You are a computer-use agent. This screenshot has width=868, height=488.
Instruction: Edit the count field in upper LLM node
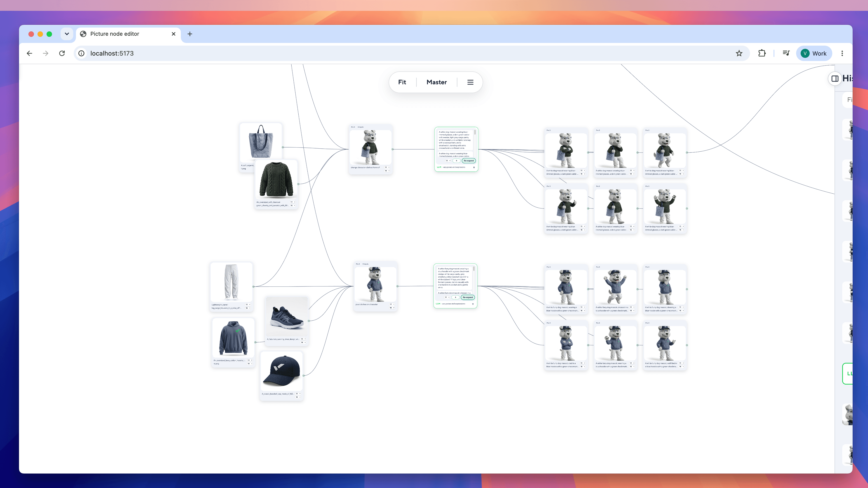pos(457,161)
